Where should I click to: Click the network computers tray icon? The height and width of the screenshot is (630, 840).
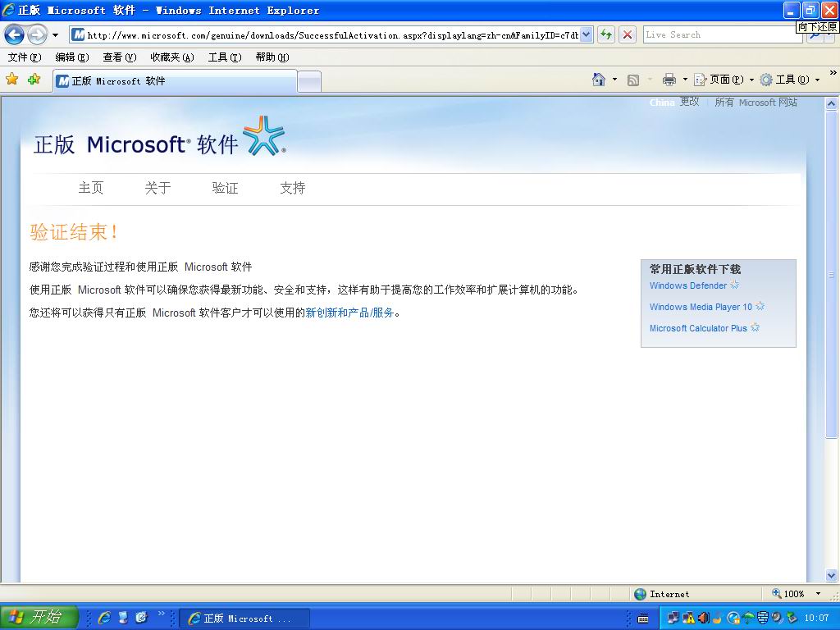coord(673,618)
